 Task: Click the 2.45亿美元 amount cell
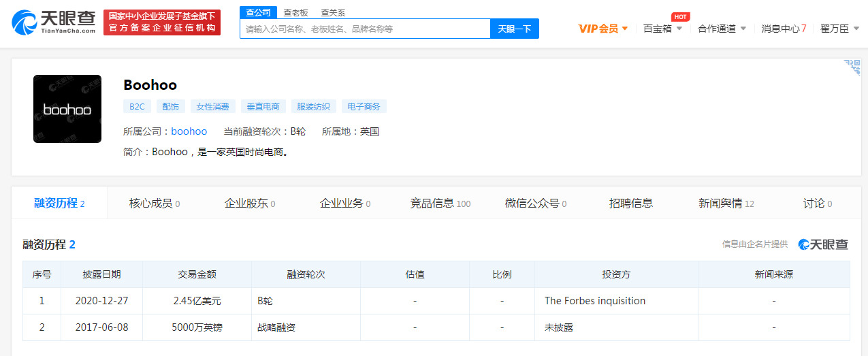tap(197, 301)
